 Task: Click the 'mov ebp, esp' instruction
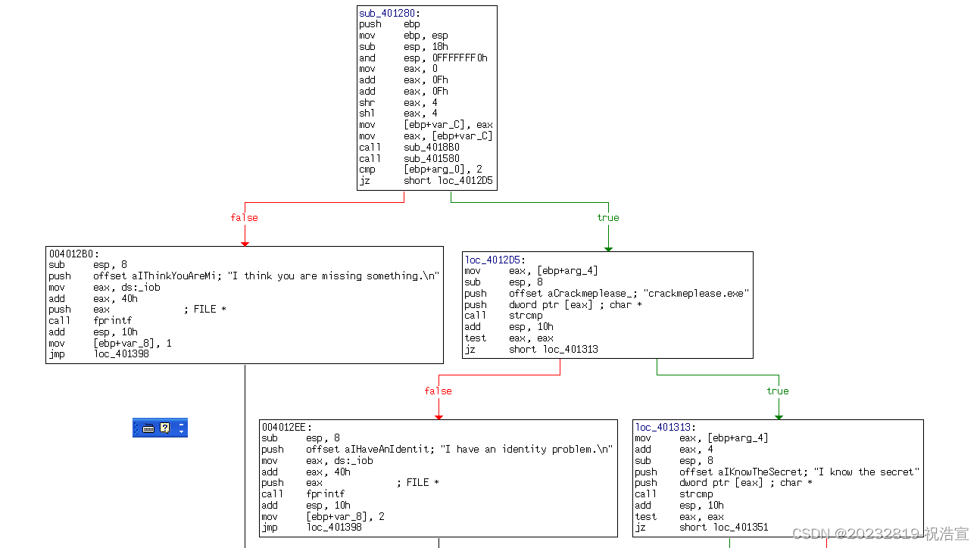point(404,36)
